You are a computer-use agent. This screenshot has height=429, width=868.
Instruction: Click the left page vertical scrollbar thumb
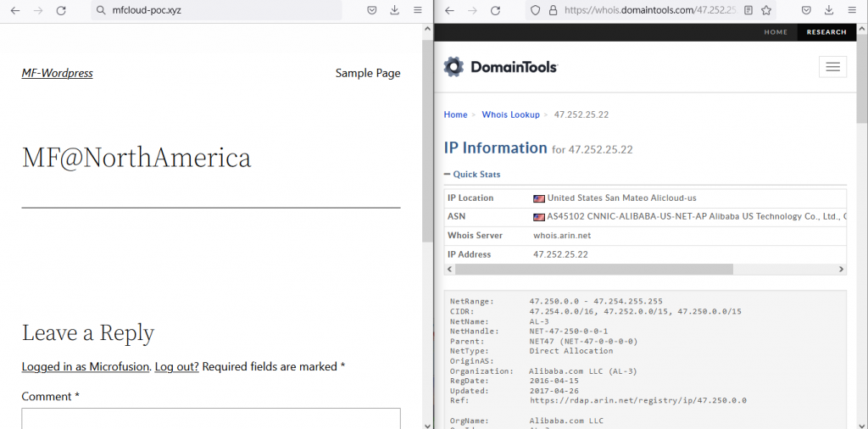[427, 141]
